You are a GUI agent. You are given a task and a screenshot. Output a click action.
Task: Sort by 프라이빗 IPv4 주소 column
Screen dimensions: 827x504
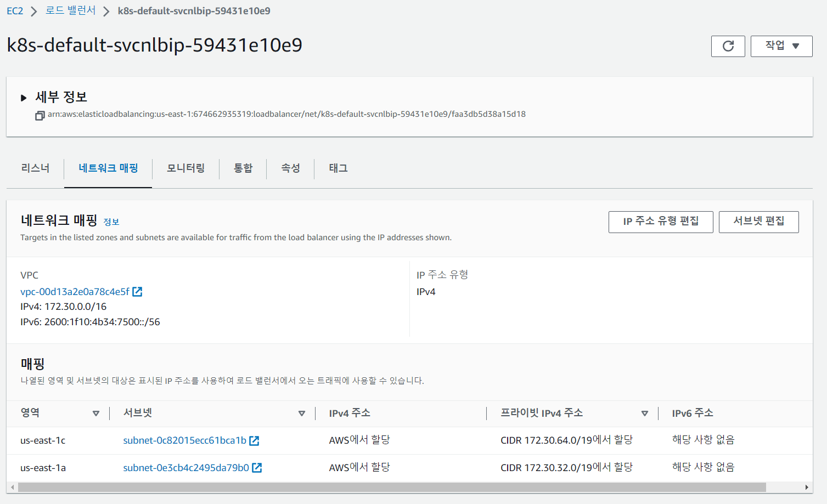pos(644,414)
